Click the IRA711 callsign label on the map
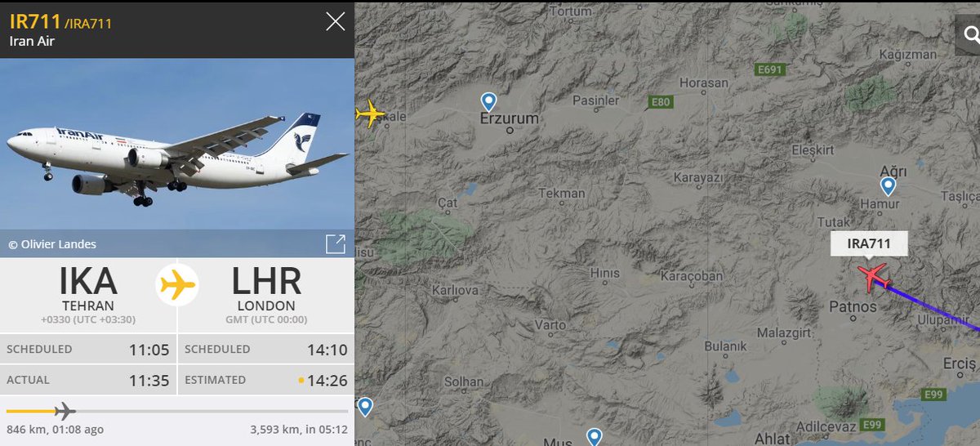Viewport: 980px width, 446px height. tap(869, 243)
